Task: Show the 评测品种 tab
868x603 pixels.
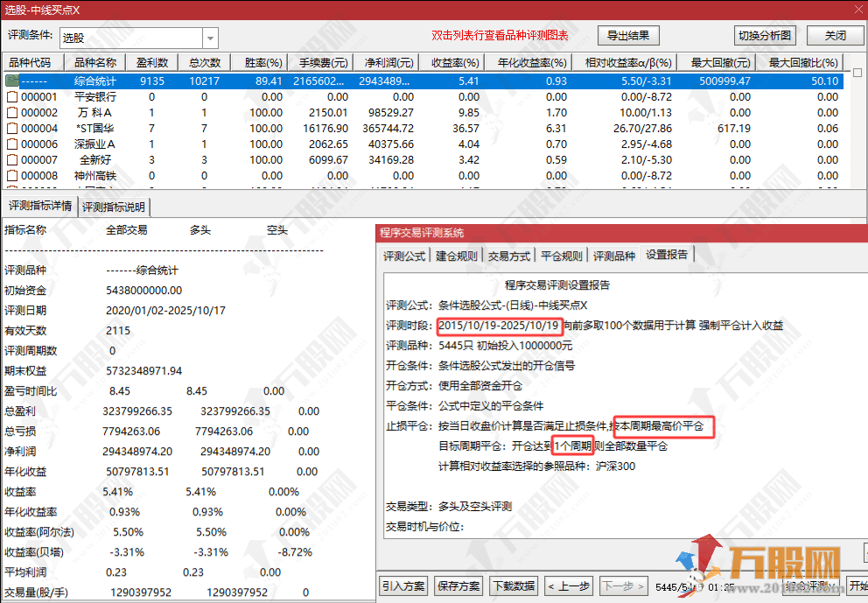Action: pyautogui.click(x=614, y=256)
